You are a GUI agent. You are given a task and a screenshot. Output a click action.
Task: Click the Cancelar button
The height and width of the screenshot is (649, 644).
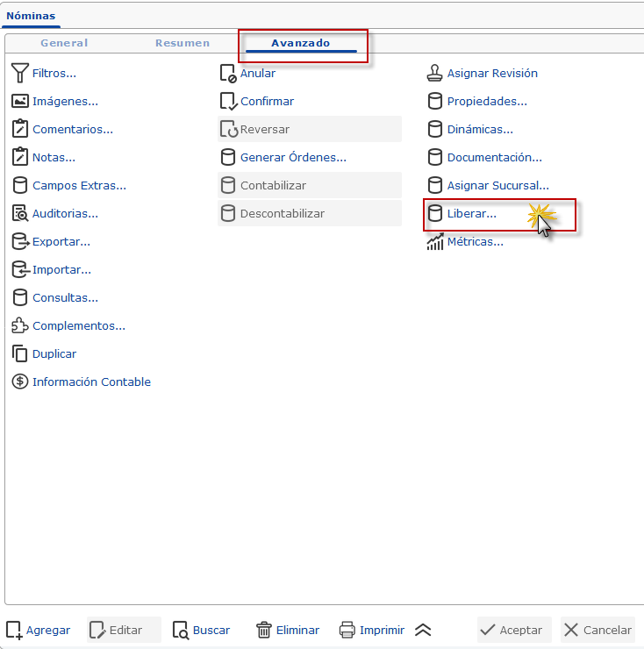[x=598, y=630]
